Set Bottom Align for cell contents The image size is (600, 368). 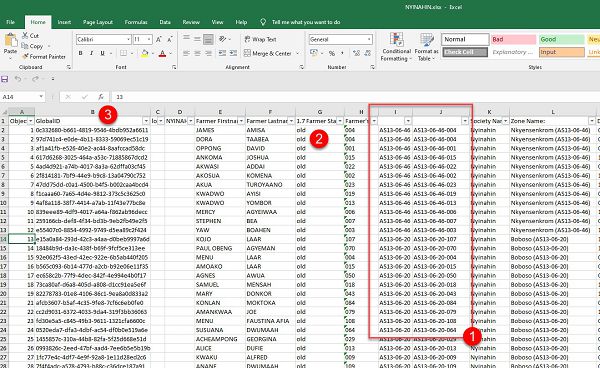[x=208, y=39]
